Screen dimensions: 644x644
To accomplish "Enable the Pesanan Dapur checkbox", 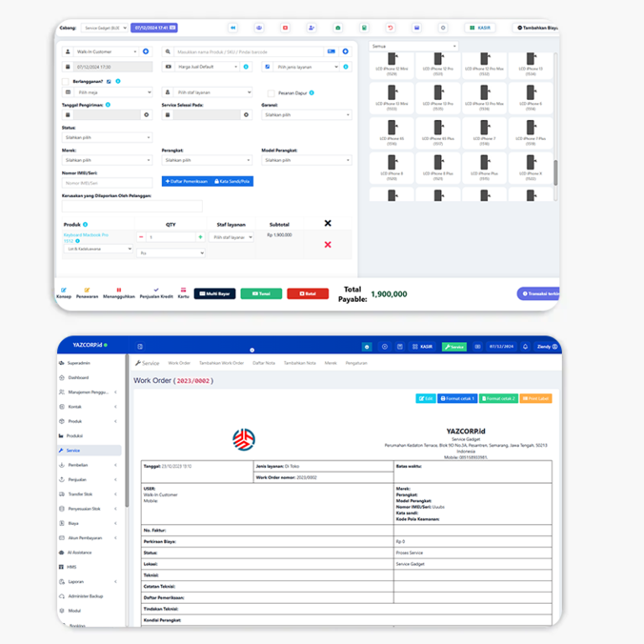I will point(271,93).
